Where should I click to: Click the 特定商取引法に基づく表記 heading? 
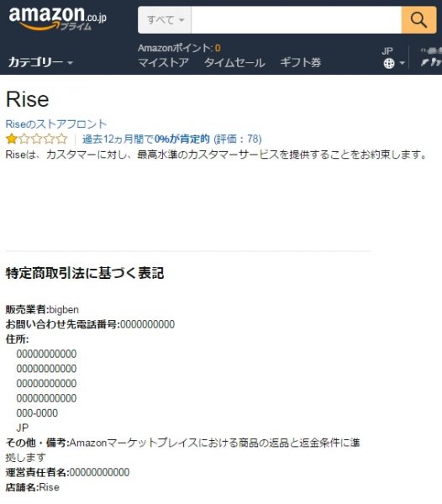pyautogui.click(x=85, y=273)
